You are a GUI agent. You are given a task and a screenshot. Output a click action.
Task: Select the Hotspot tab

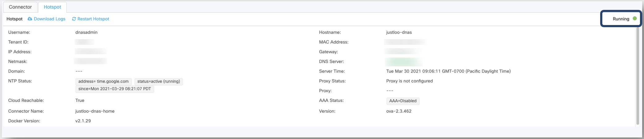coord(52,7)
